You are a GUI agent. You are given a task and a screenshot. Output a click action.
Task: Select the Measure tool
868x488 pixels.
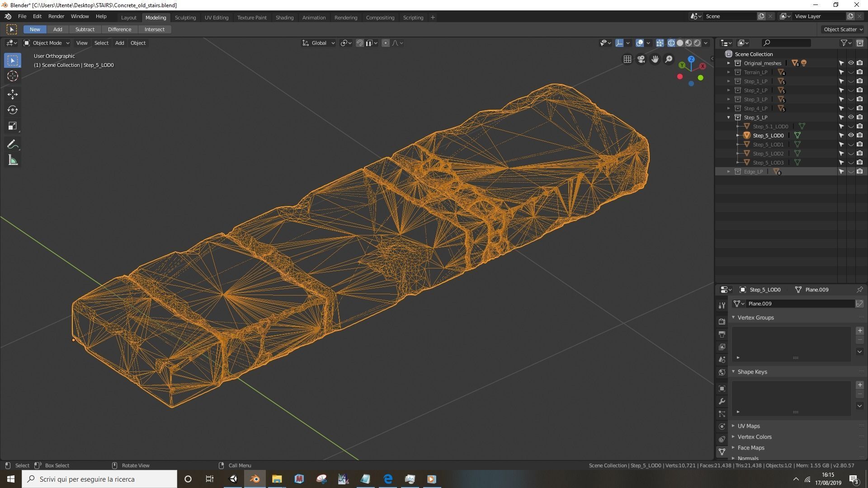pos(12,160)
